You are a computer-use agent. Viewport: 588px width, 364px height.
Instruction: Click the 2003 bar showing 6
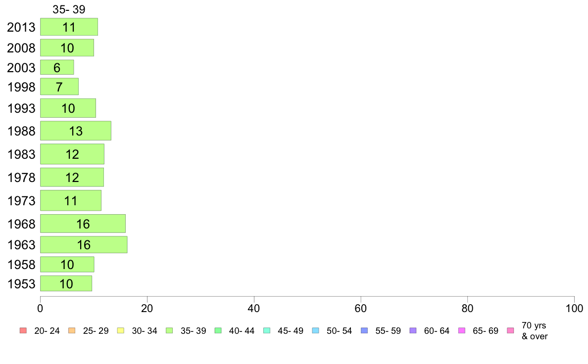coord(57,67)
